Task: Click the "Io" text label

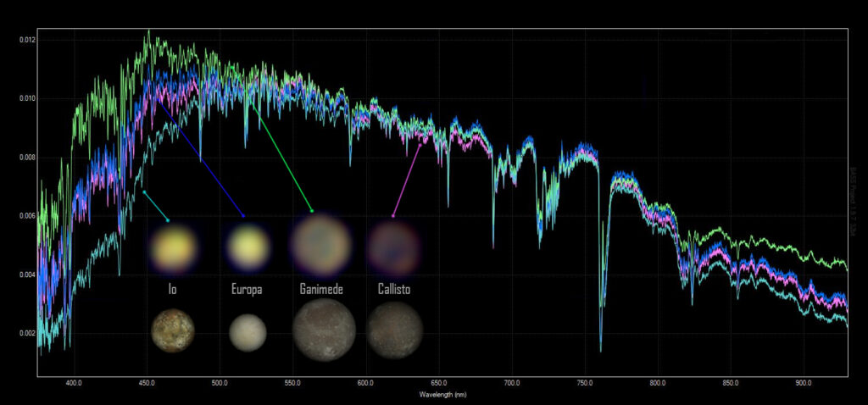Action: [173, 289]
